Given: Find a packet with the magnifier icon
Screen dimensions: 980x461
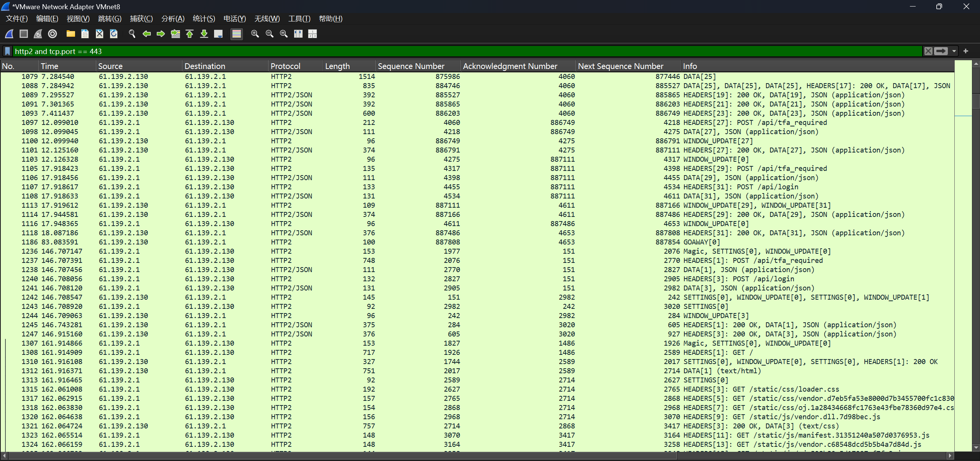Looking at the screenshot, I should point(132,34).
